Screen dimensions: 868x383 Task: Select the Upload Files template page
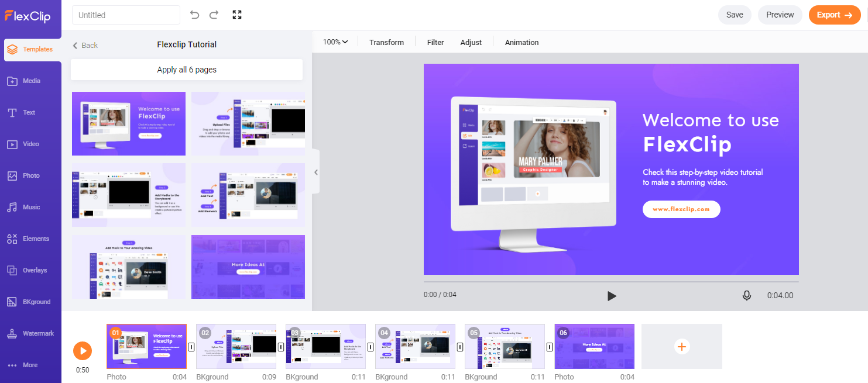pos(248,123)
